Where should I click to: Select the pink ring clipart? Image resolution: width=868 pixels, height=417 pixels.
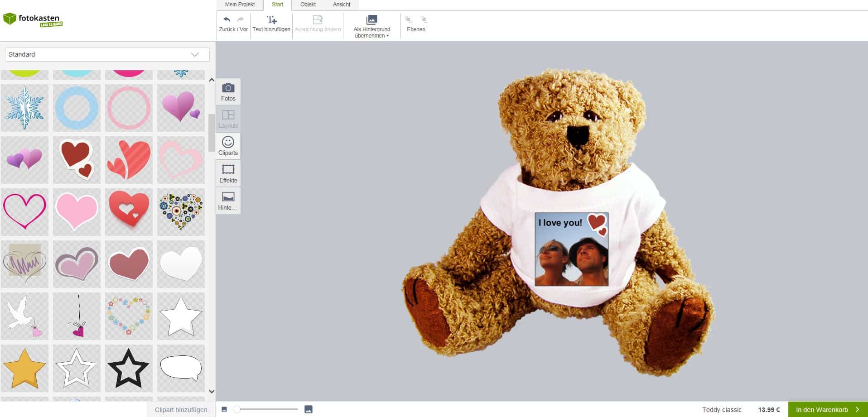[x=129, y=108]
